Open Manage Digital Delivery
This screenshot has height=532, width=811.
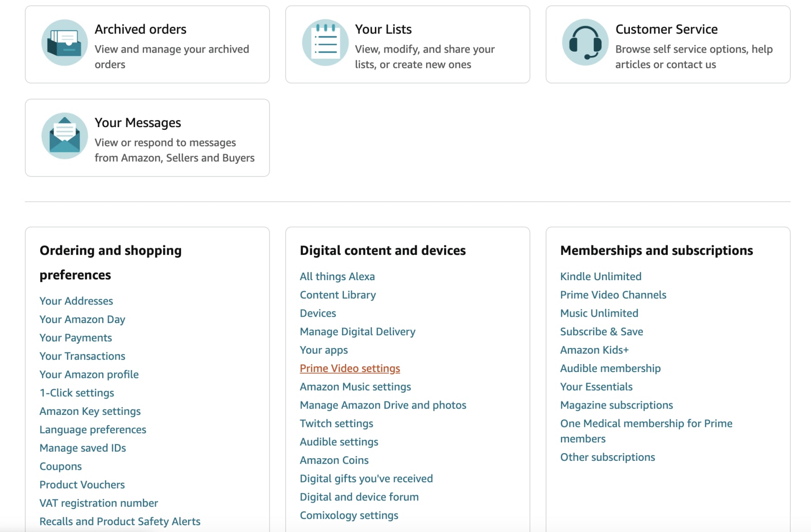[x=357, y=332]
